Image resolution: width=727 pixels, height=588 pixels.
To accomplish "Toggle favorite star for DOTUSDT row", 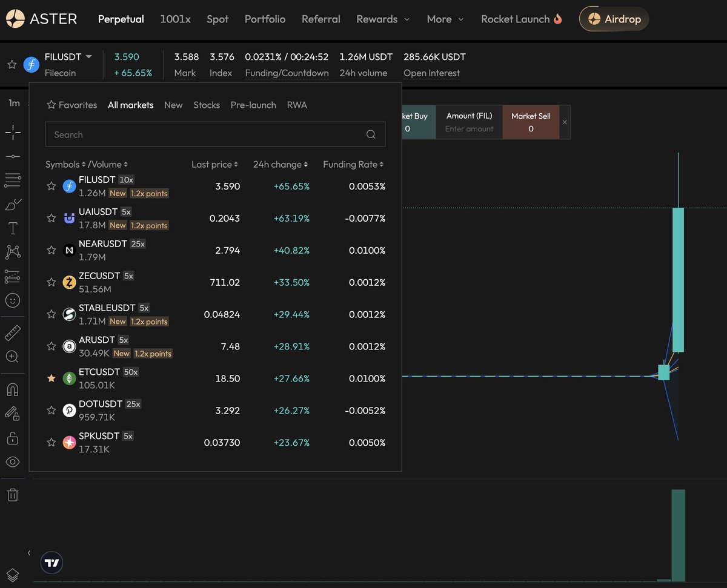I will tap(51, 411).
